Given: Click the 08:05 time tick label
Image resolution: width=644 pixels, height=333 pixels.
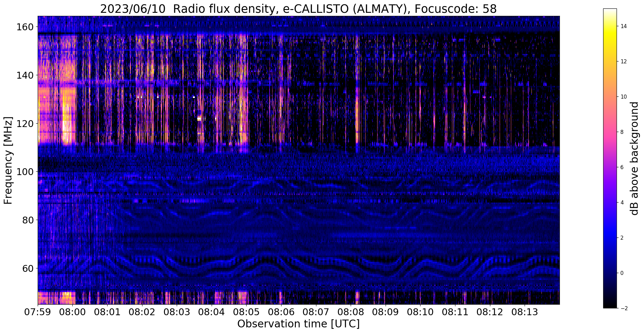Looking at the screenshot, I should click(246, 312).
